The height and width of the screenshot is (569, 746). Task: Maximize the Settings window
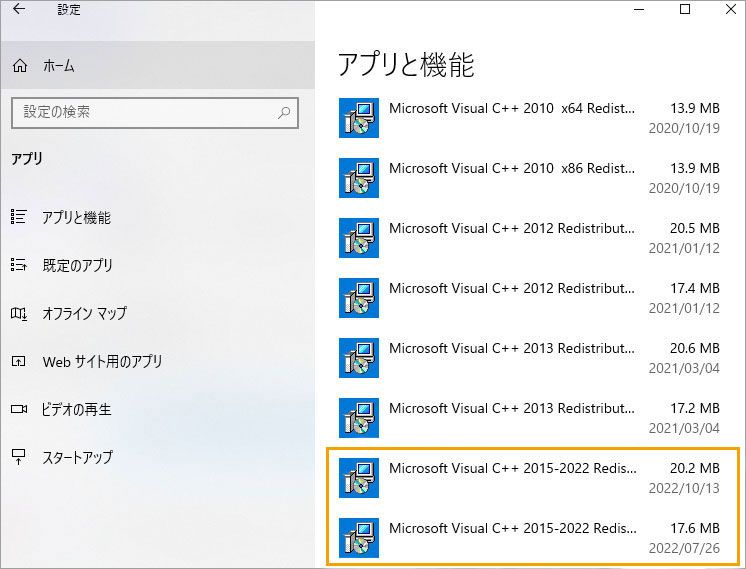point(685,9)
